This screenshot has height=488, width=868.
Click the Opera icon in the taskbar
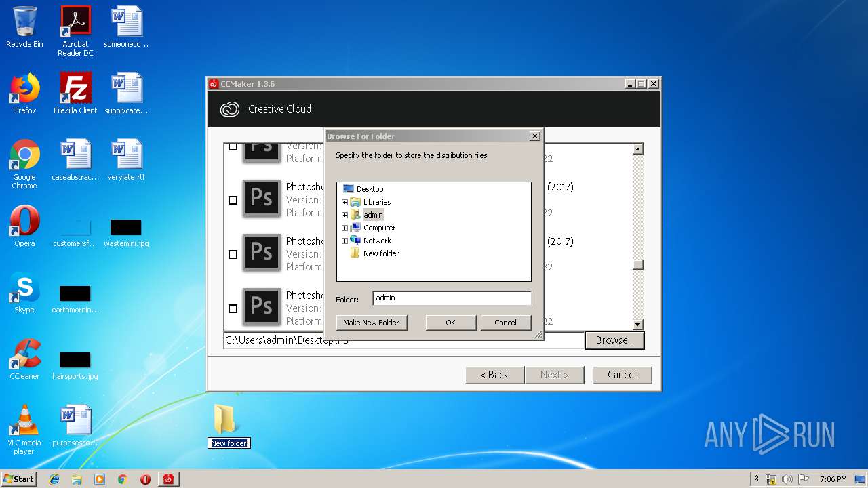click(145, 479)
